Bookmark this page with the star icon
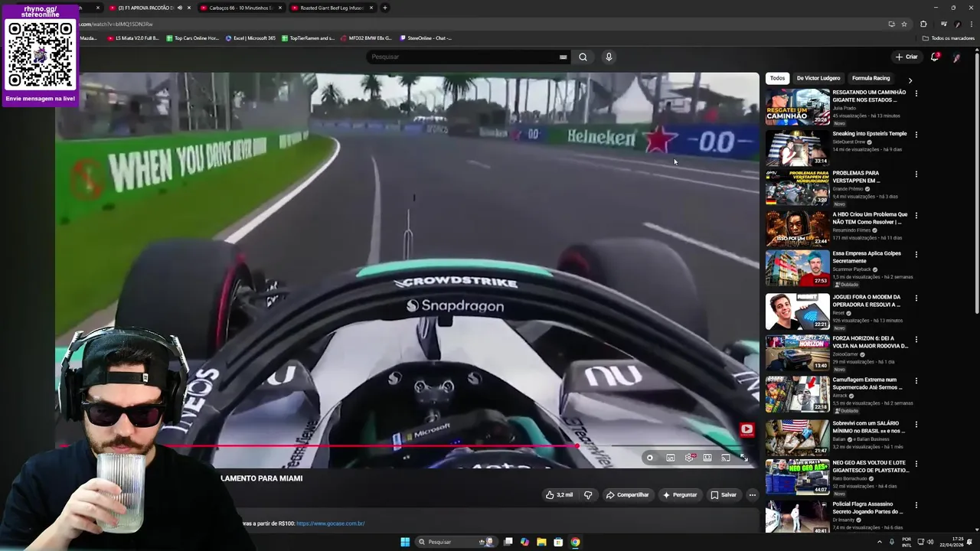Image resolution: width=980 pixels, height=551 pixels. (x=904, y=24)
